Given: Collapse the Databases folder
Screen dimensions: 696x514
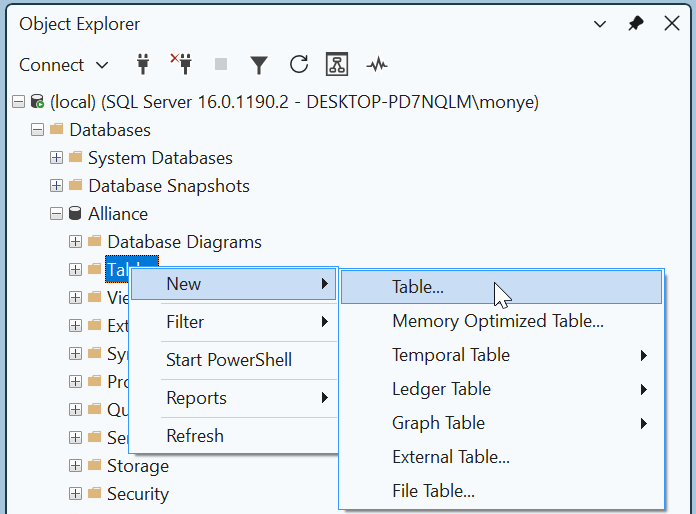Looking at the screenshot, I should pos(37,130).
